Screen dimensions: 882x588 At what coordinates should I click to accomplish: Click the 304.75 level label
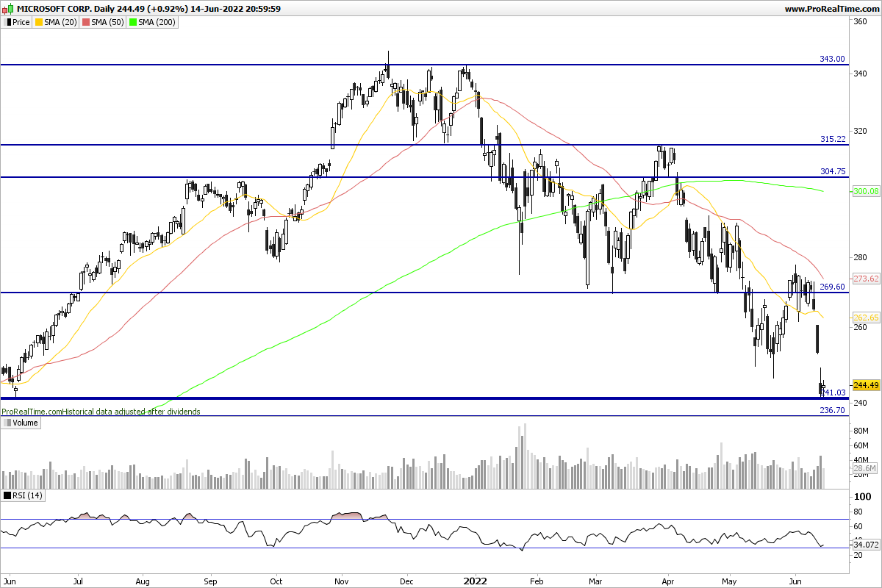(x=832, y=171)
